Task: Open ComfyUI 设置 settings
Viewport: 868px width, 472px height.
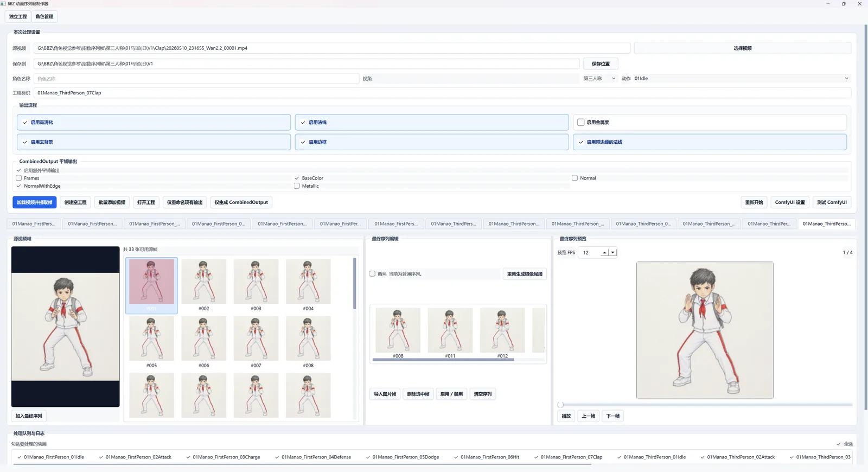Action: point(790,202)
